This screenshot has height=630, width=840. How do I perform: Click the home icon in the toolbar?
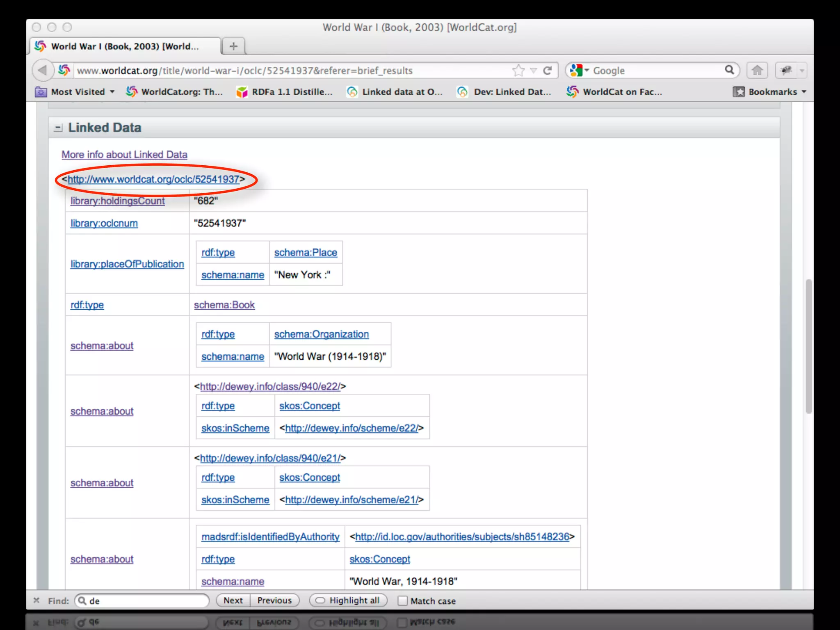757,71
